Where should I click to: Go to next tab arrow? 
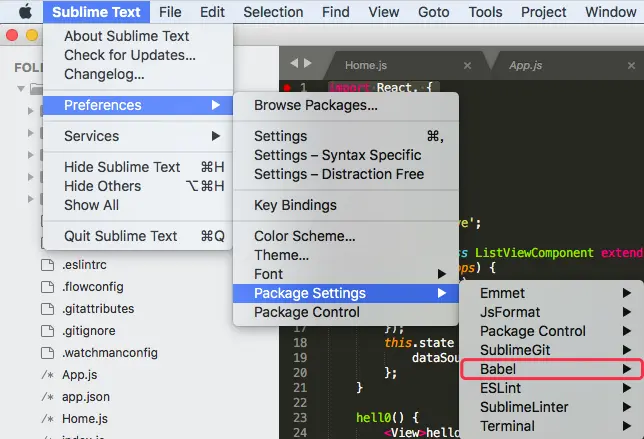point(308,63)
